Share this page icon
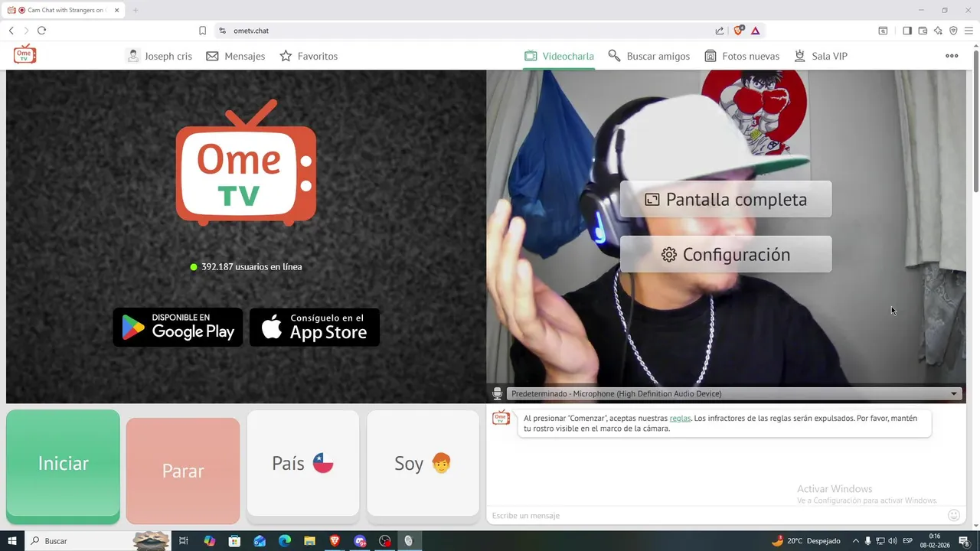This screenshot has width=980, height=551. click(x=720, y=31)
